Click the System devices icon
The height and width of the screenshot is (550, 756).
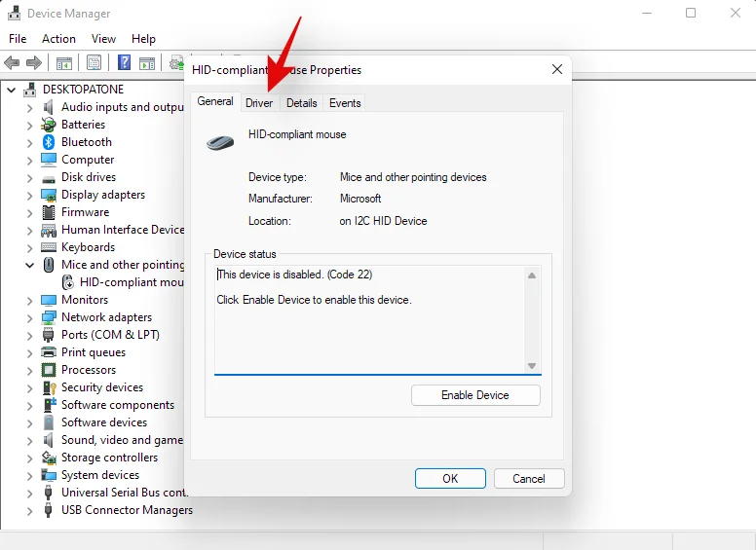(48, 475)
